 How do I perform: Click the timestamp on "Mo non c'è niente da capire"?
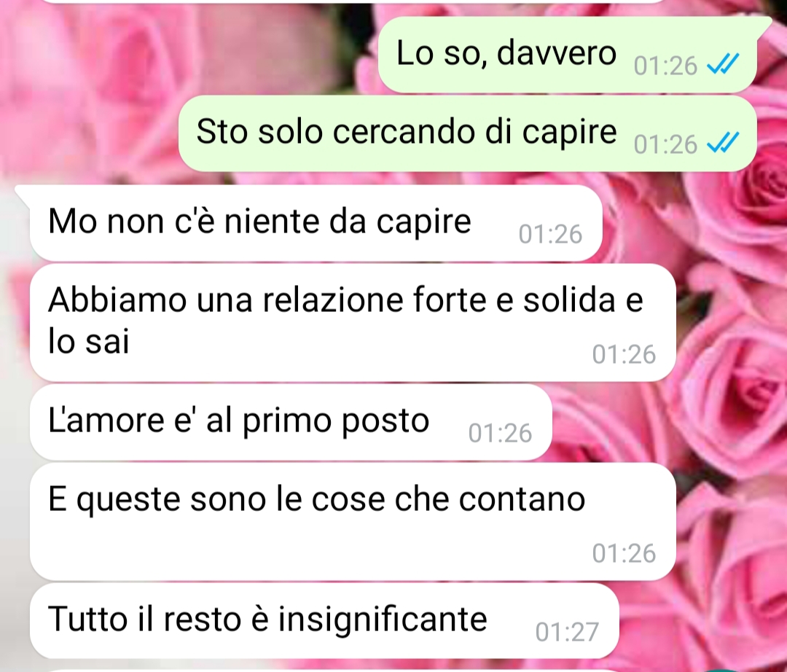pyautogui.click(x=551, y=234)
